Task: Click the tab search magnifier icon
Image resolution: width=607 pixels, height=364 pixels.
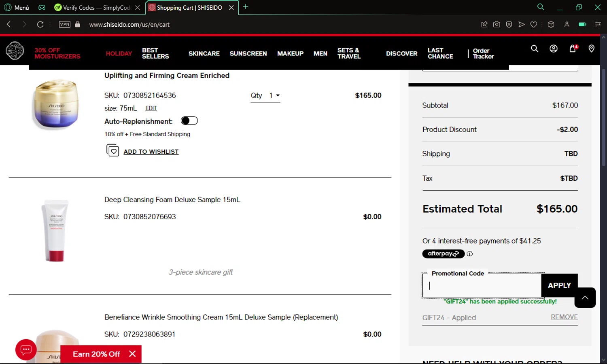Action: point(541,7)
